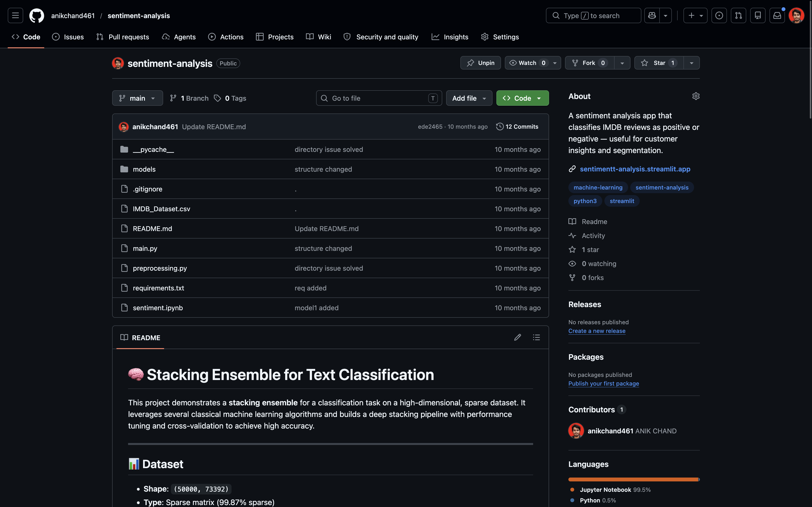Open the issues icon in top header

pyautogui.click(x=719, y=16)
